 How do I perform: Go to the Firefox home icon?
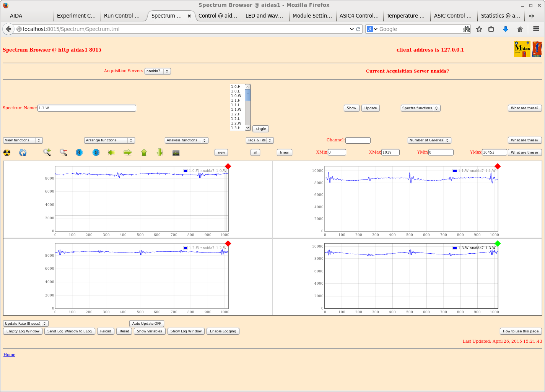point(520,29)
